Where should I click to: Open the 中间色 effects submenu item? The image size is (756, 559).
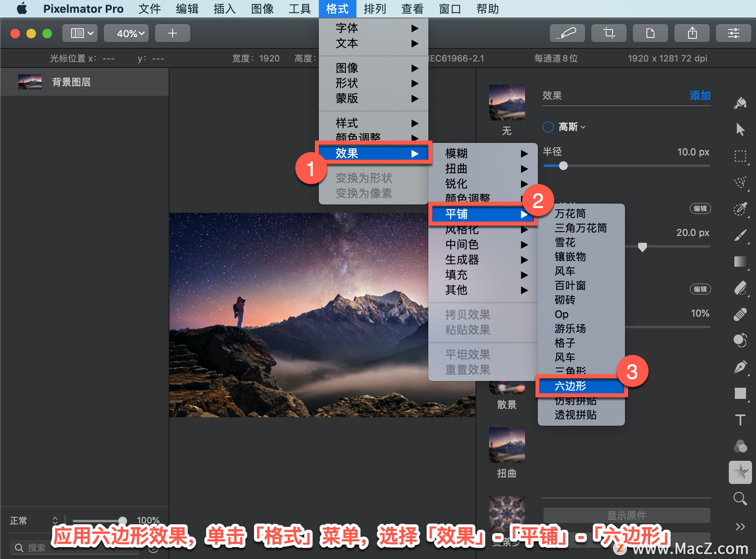(483, 244)
